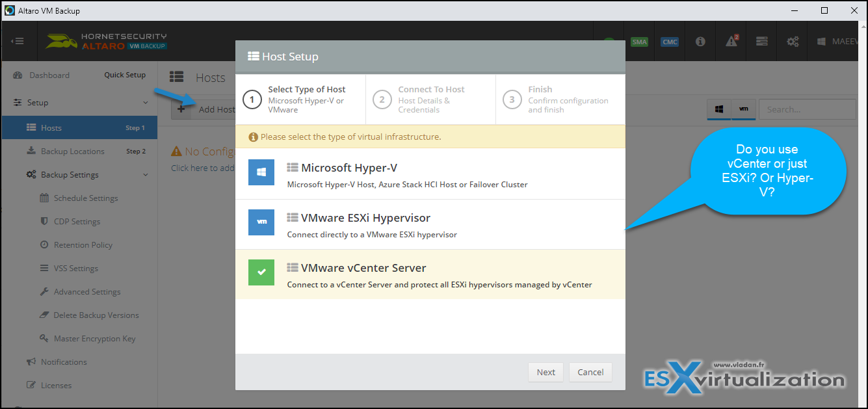
Task: Open the green SMA badge
Action: [x=639, y=42]
